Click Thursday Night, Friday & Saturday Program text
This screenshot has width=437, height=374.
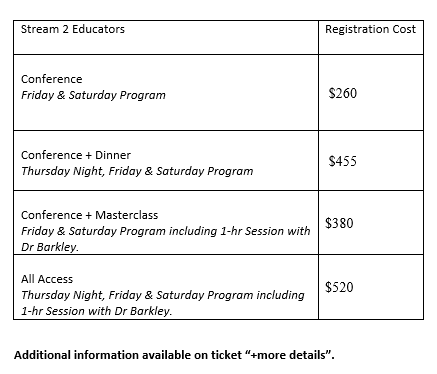click(137, 171)
